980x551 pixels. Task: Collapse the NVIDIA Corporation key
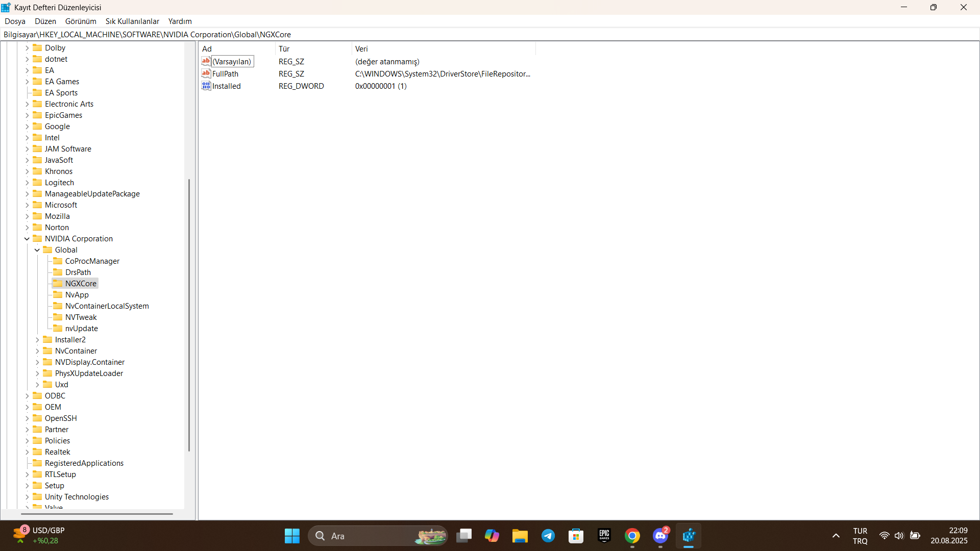coord(27,239)
